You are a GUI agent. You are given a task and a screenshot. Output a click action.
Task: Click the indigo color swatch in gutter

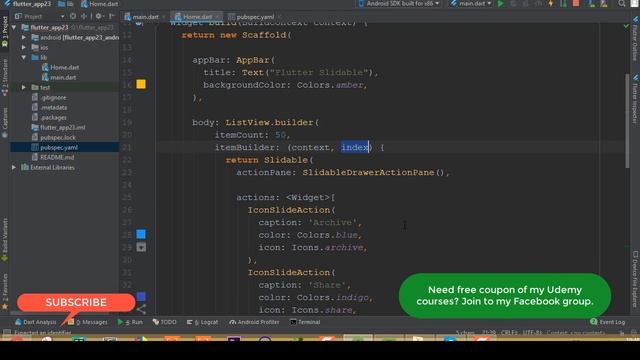141,296
